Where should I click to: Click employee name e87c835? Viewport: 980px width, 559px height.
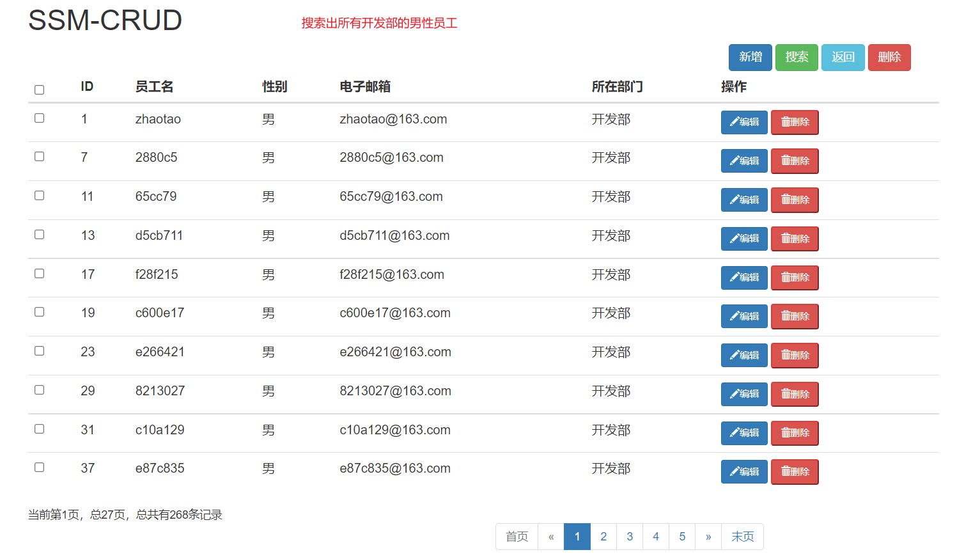coord(160,468)
